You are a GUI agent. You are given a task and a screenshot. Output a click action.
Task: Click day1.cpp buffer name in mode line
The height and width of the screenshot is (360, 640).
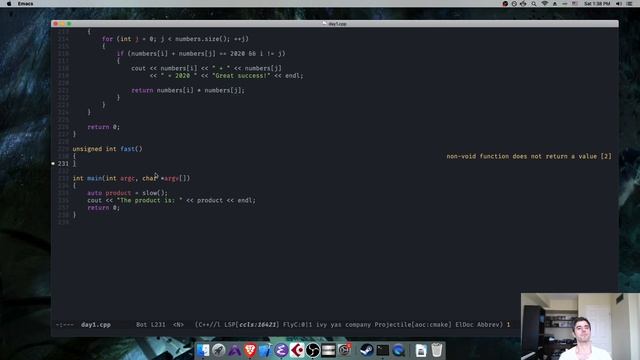96,325
